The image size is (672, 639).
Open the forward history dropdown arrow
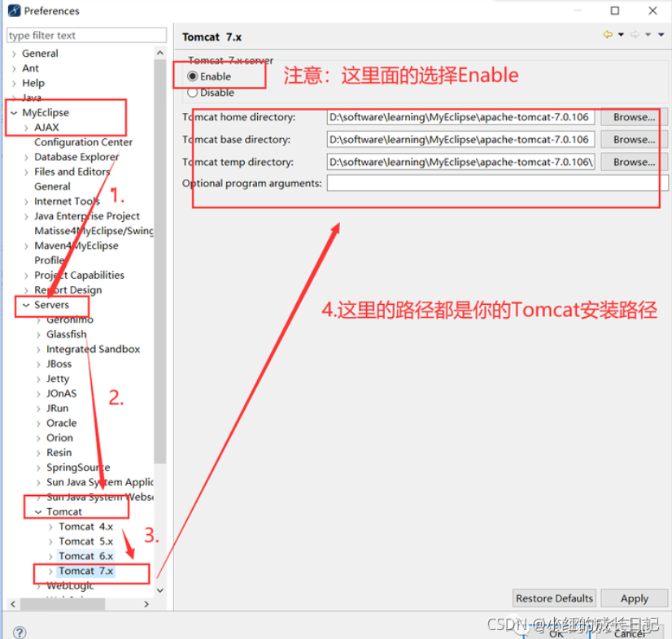coord(648,35)
